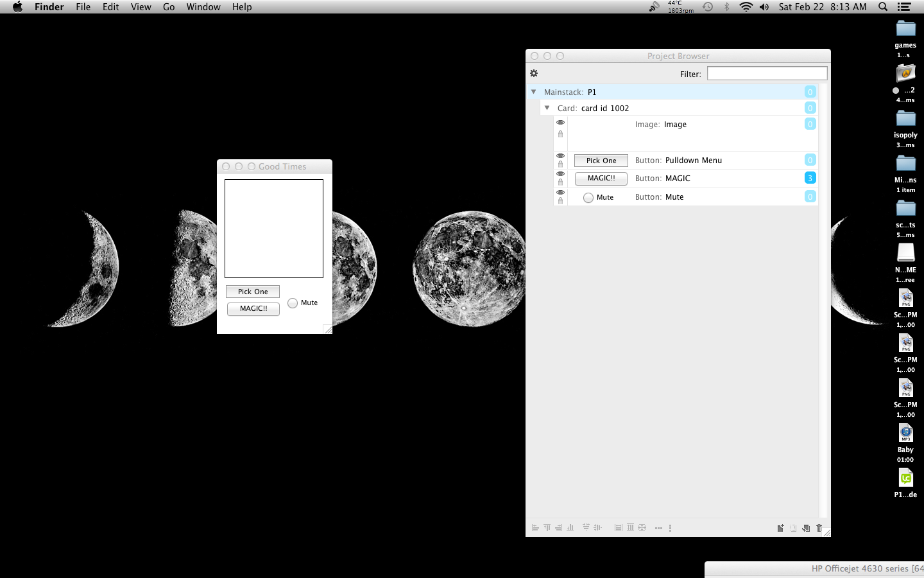Open the script badge showing 3 lines
This screenshot has height=578, width=924.
pyautogui.click(x=810, y=178)
